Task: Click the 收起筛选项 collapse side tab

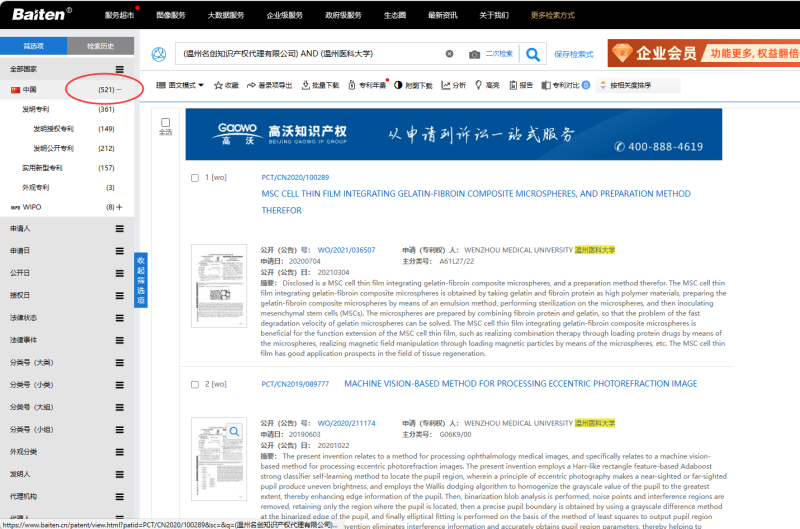Action: (x=141, y=280)
